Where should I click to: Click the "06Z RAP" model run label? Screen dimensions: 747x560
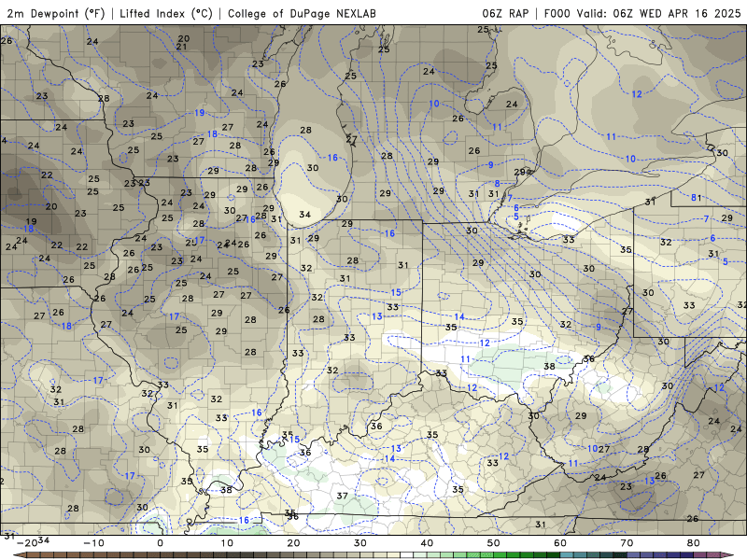tap(505, 13)
